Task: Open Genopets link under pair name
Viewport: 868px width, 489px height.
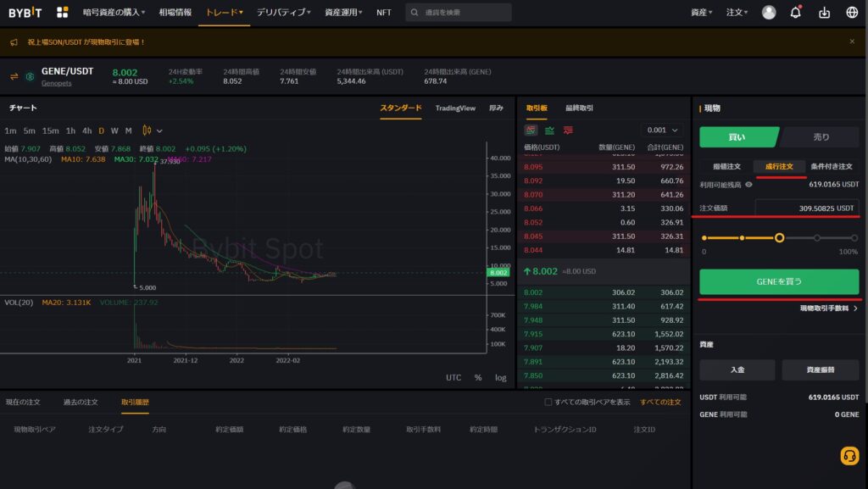Action: click(57, 83)
